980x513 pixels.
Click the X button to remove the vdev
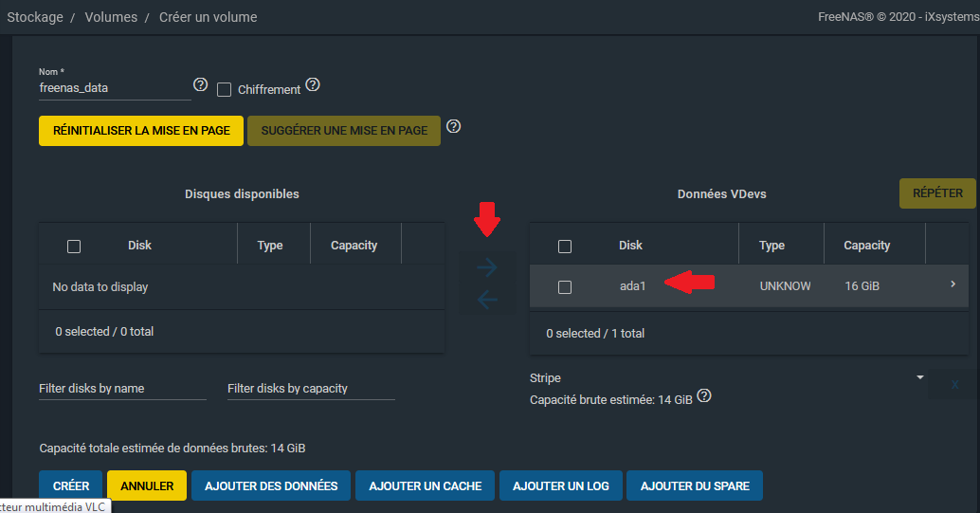click(x=953, y=385)
